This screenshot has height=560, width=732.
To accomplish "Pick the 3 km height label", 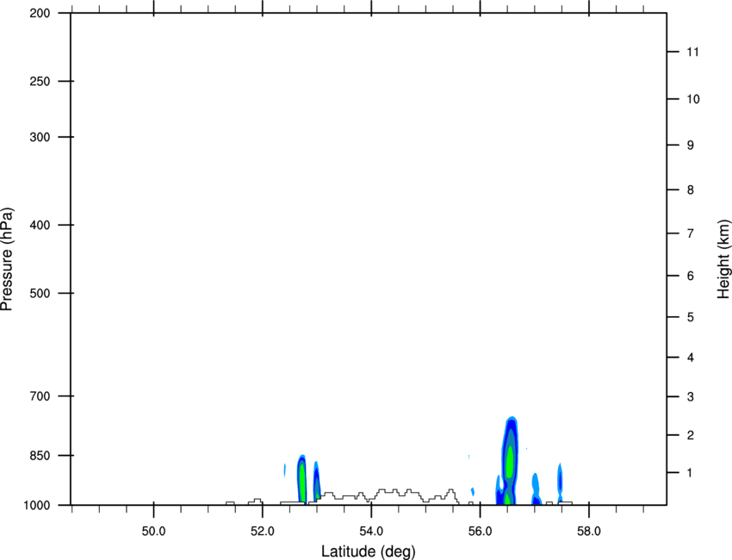I will click(x=691, y=396).
